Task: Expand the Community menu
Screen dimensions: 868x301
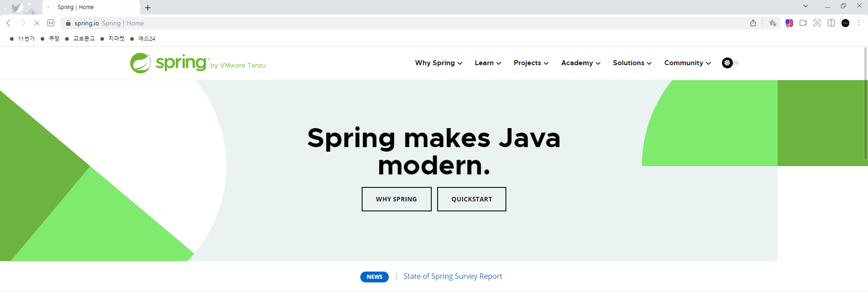Action: 688,63
